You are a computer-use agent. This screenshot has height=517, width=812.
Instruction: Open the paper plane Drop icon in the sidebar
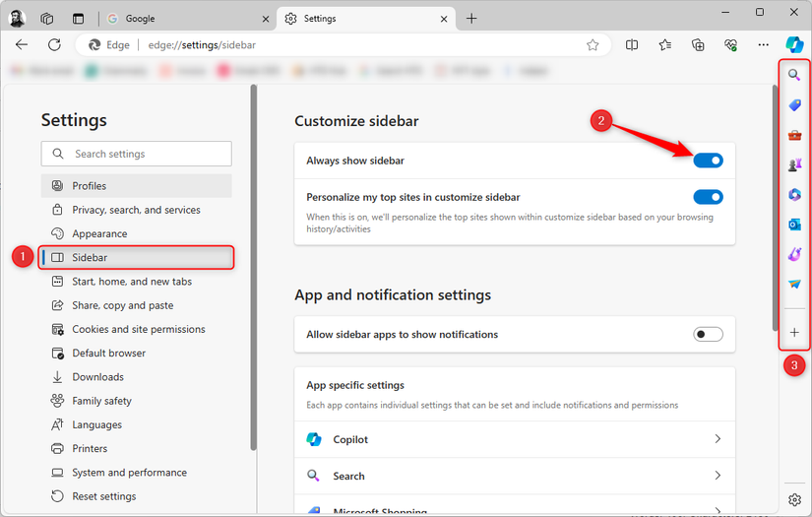(794, 284)
